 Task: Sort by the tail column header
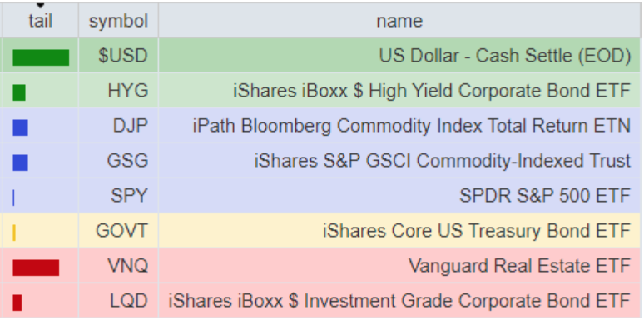click(x=40, y=21)
